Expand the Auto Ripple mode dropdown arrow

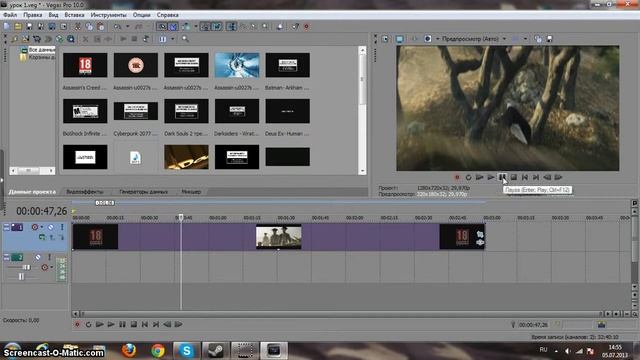(196, 27)
